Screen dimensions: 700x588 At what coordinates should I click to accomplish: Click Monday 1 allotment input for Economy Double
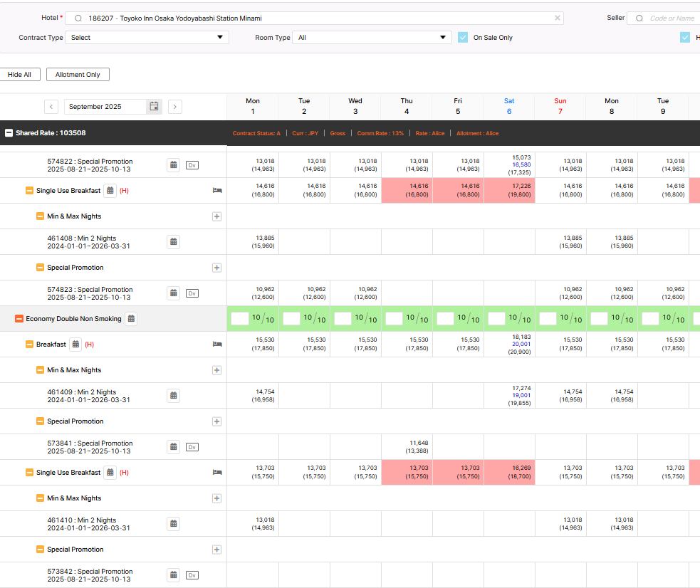[240, 319]
